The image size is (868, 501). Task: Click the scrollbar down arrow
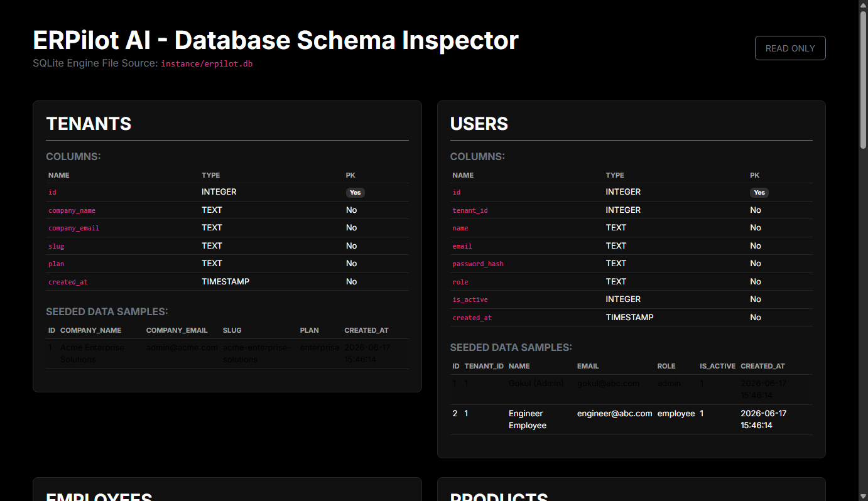pos(863,496)
